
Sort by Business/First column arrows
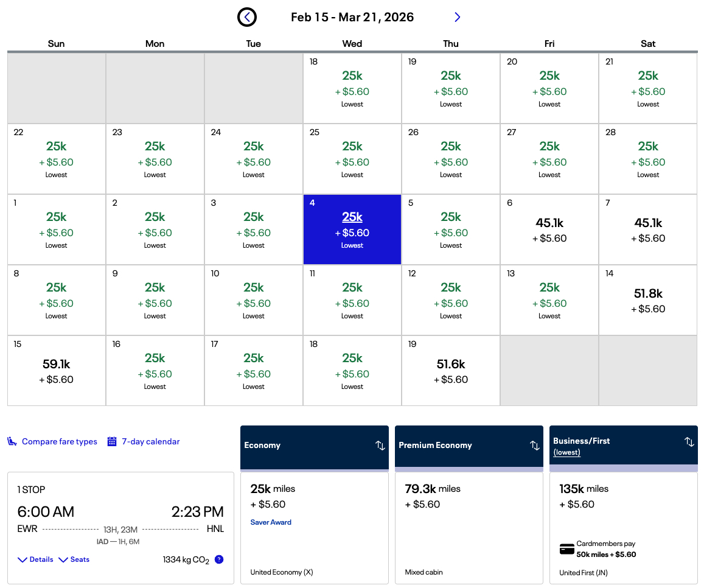pyautogui.click(x=689, y=442)
